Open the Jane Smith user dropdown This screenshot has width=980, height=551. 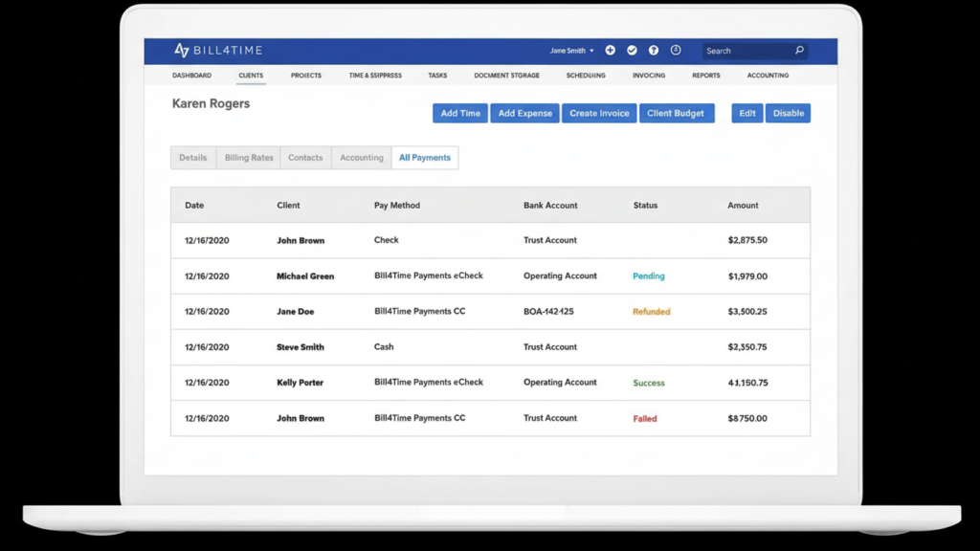click(x=571, y=51)
